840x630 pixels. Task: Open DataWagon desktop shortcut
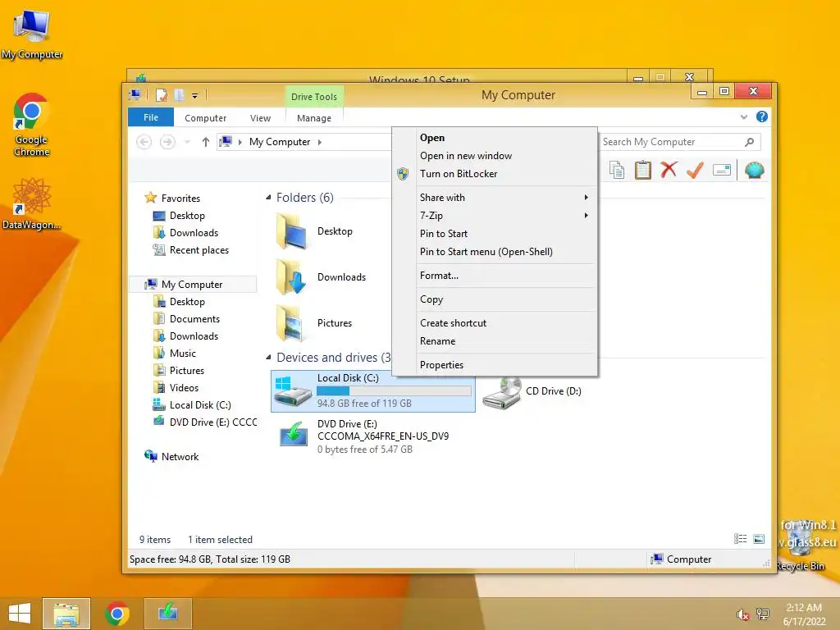coord(31,204)
